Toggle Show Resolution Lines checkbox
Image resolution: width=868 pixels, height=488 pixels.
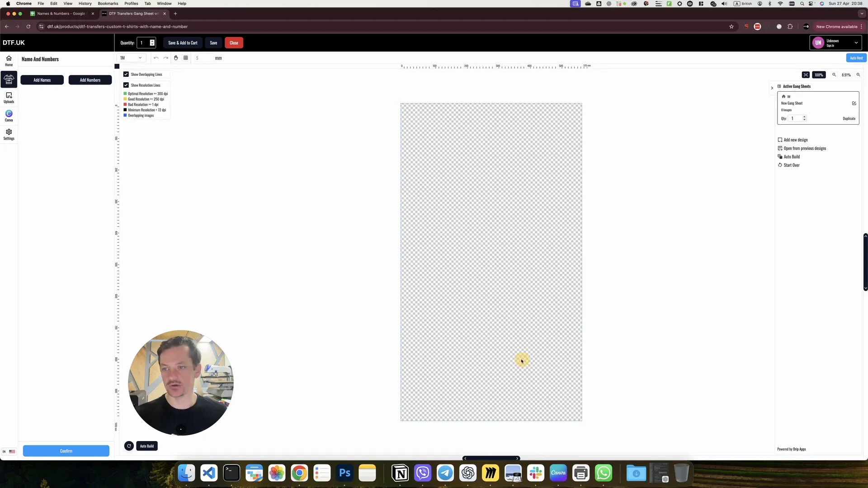(126, 85)
